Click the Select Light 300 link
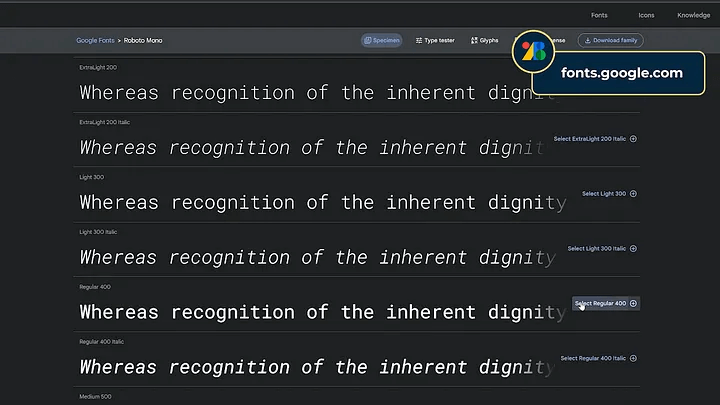This screenshot has width=720, height=405. pos(604,194)
